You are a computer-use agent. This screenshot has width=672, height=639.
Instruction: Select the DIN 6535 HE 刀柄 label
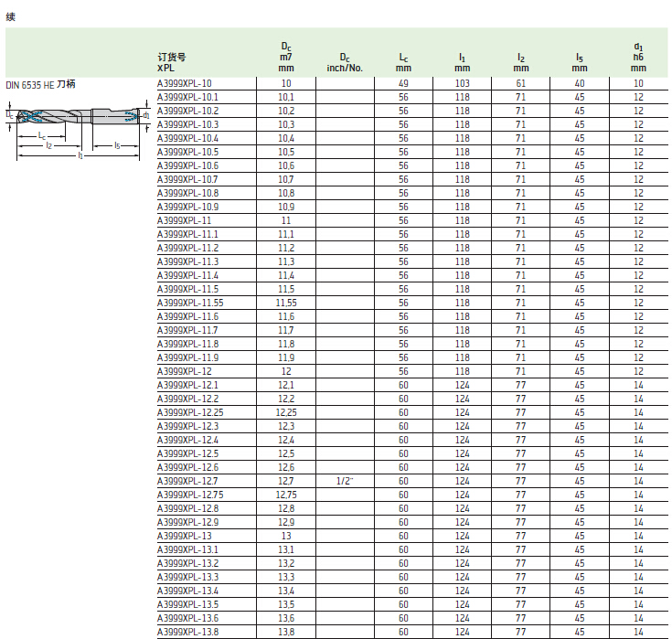pyautogui.click(x=41, y=84)
